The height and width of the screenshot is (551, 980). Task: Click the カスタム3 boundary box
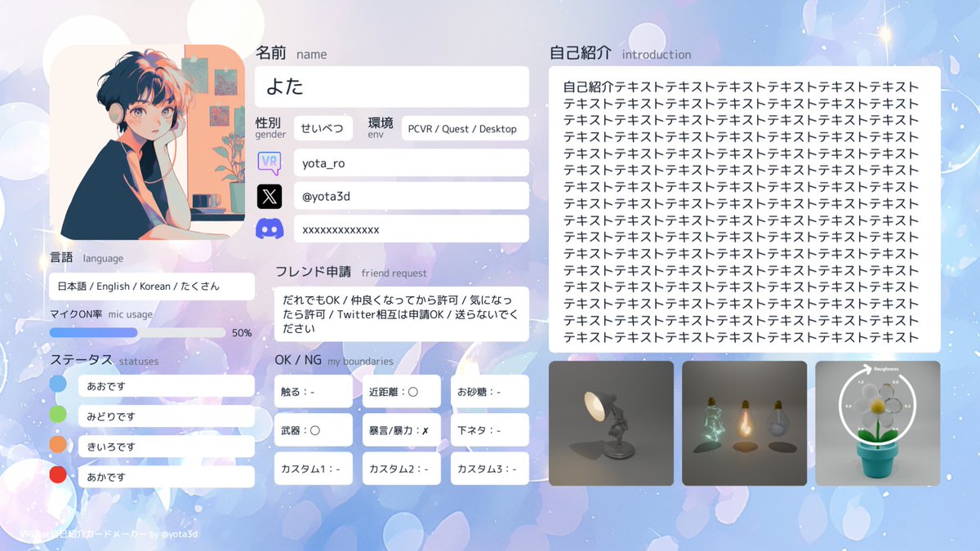click(490, 469)
